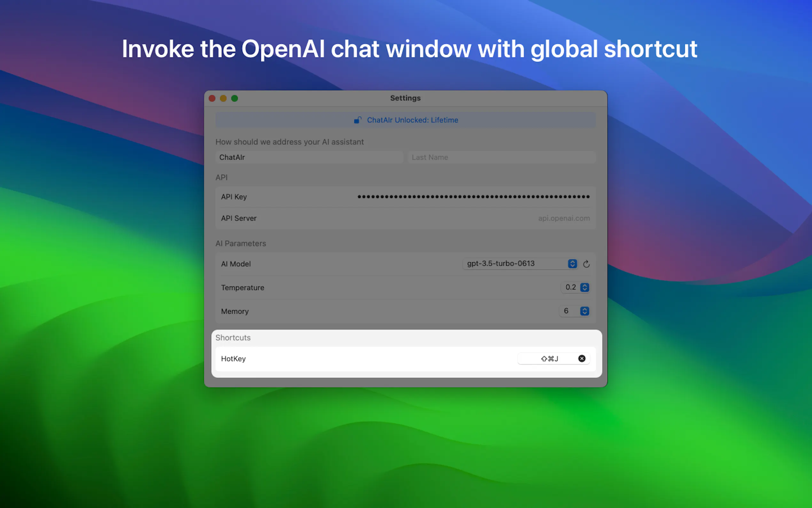Clear the HotKey shortcut with the X icon

(x=582, y=359)
